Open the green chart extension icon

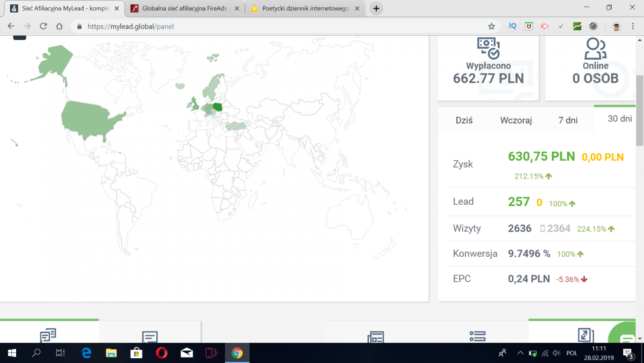577,26
